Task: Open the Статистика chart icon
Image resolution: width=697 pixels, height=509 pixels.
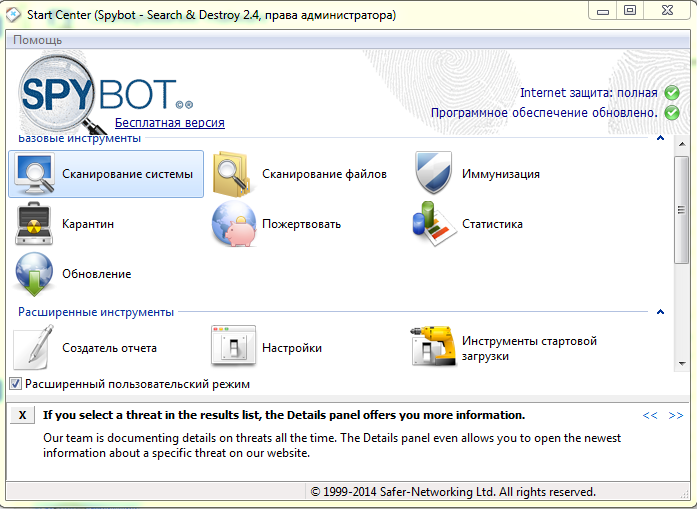Action: click(x=434, y=224)
